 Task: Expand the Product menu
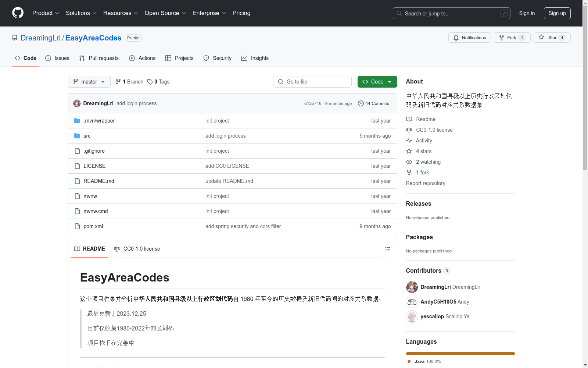[x=46, y=13]
